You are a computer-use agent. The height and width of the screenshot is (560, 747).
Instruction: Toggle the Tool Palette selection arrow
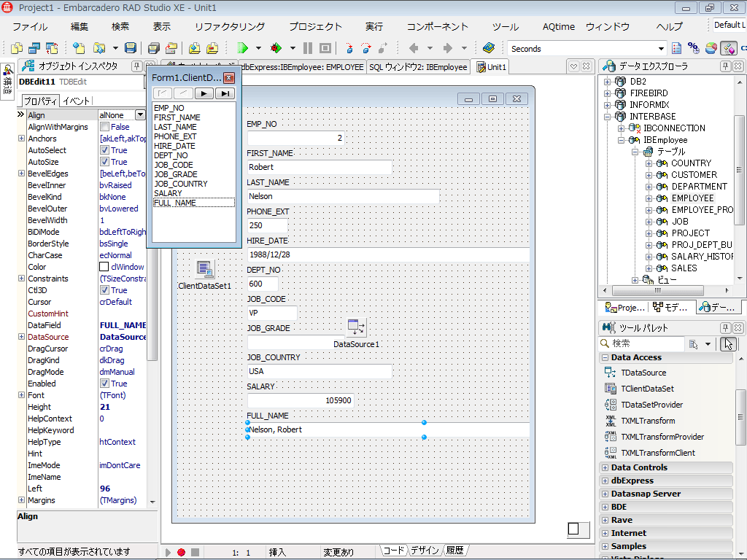[729, 343]
